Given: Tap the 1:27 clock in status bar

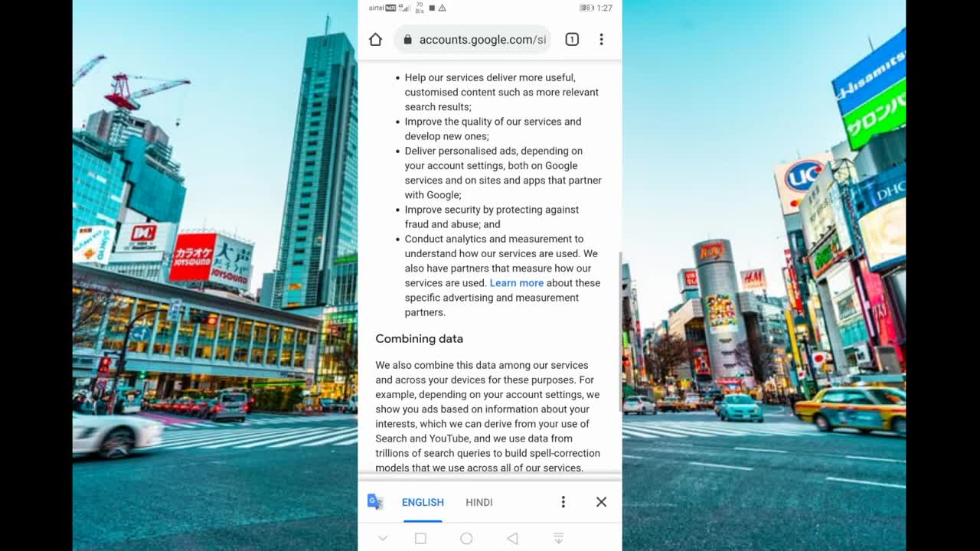Looking at the screenshot, I should click(605, 8).
